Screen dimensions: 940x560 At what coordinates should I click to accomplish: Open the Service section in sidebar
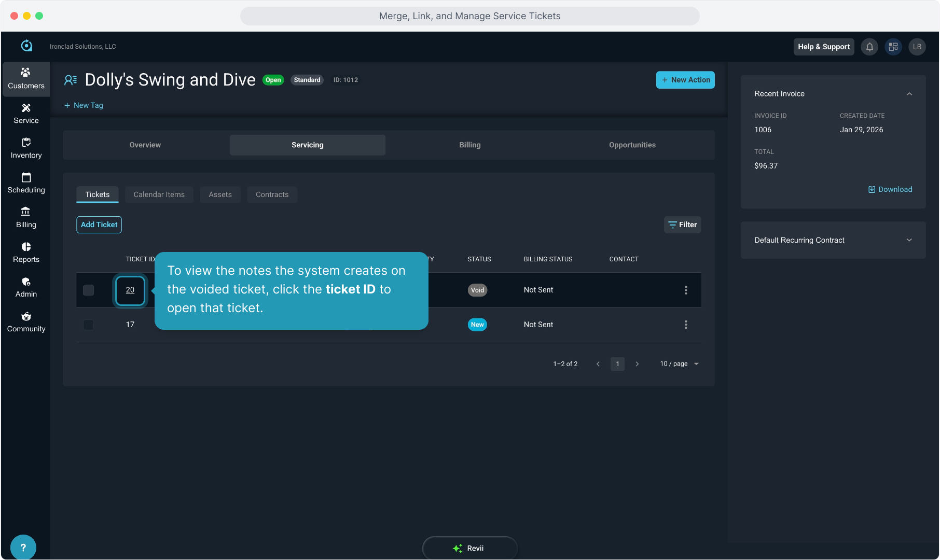pyautogui.click(x=26, y=114)
